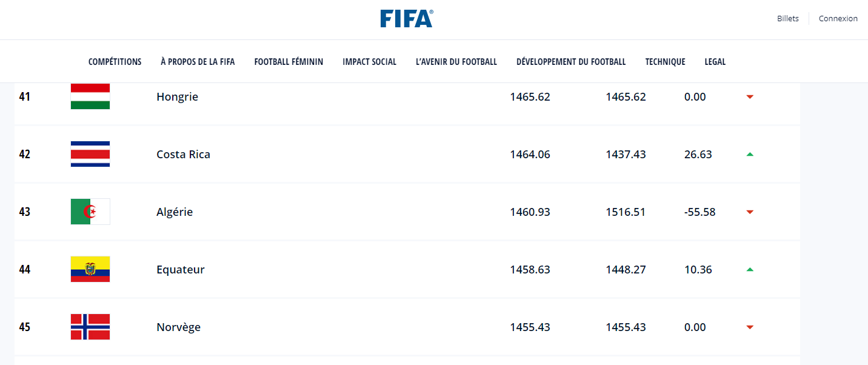Open the À propos de la FIFA menu
This screenshot has width=868, height=365.
coord(198,62)
